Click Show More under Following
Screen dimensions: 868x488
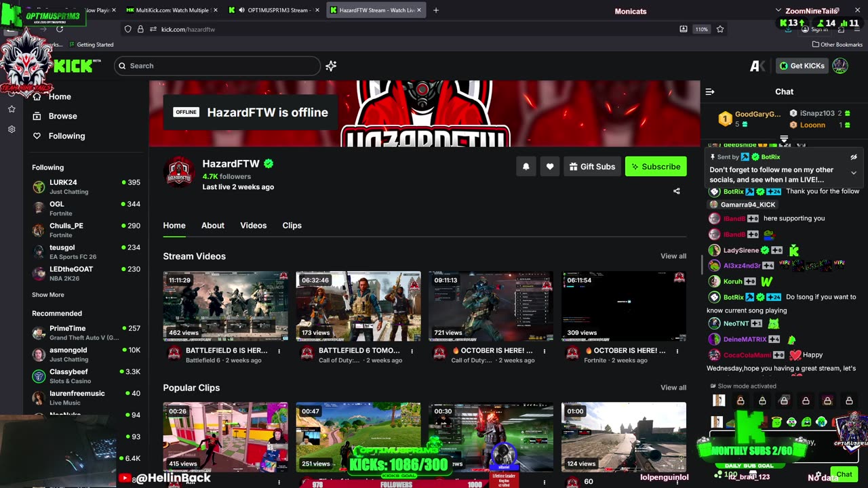tap(48, 295)
